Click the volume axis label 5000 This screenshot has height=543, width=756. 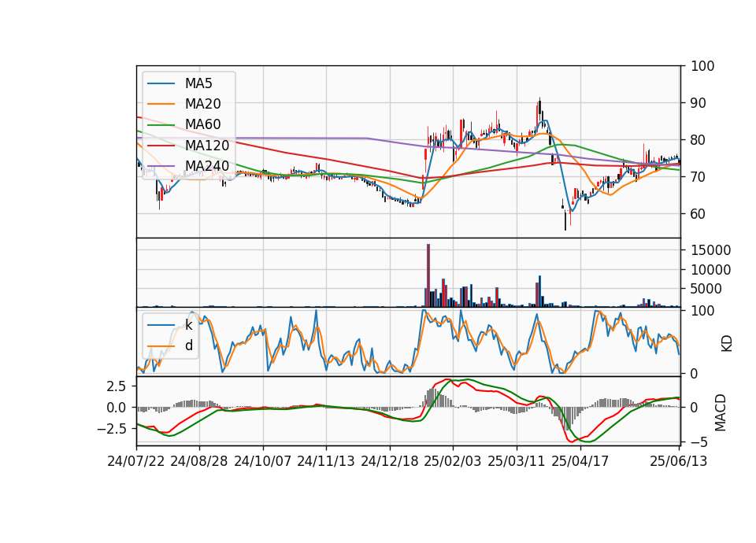[706, 289]
